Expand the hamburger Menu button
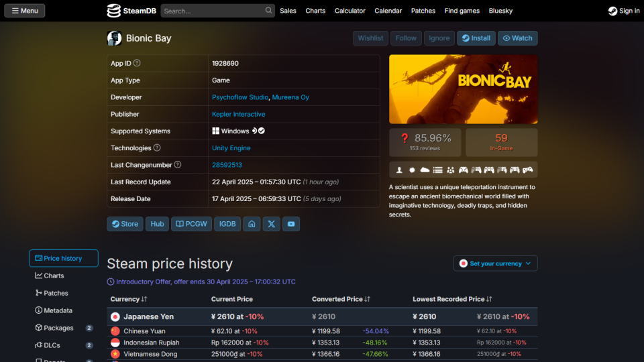The image size is (644, 362). click(x=24, y=11)
